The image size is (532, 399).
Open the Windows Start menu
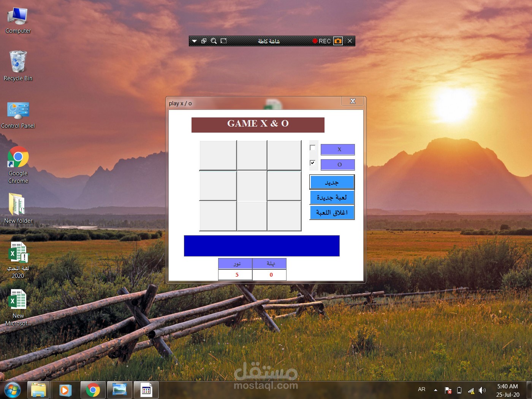click(x=13, y=390)
